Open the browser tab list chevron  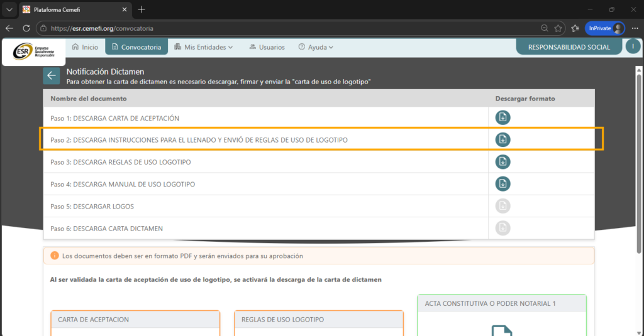click(9, 9)
